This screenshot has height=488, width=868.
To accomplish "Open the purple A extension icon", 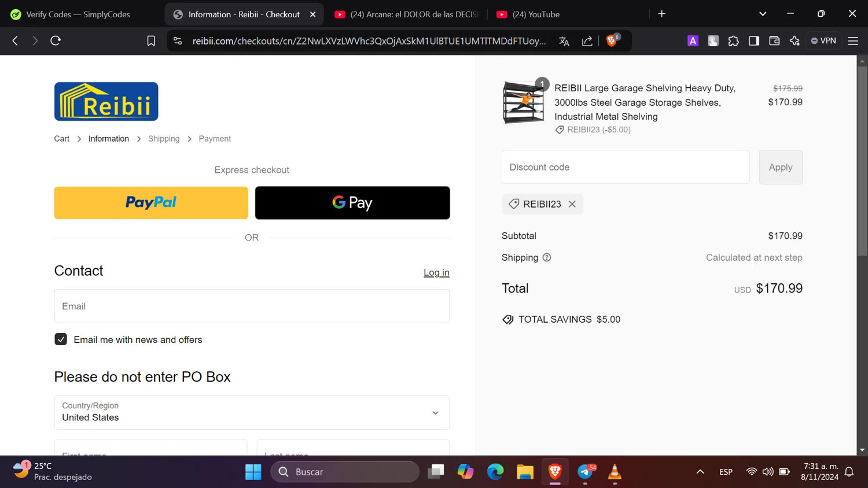I will (x=693, y=40).
